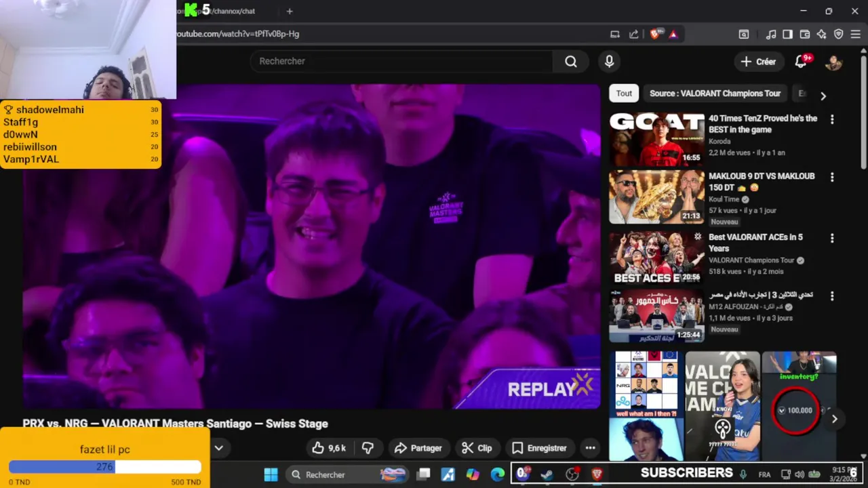Click the Partager button
The height and width of the screenshot is (488, 868).
418,448
